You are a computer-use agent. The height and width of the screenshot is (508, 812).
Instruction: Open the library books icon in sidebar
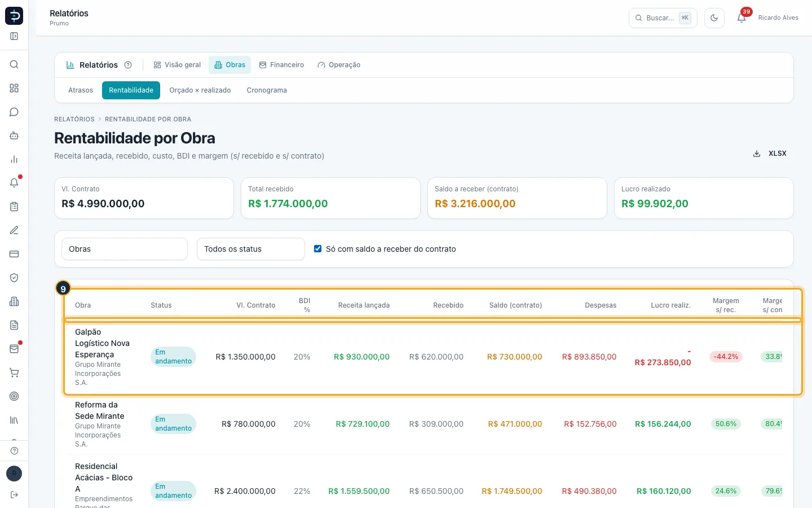(14, 420)
